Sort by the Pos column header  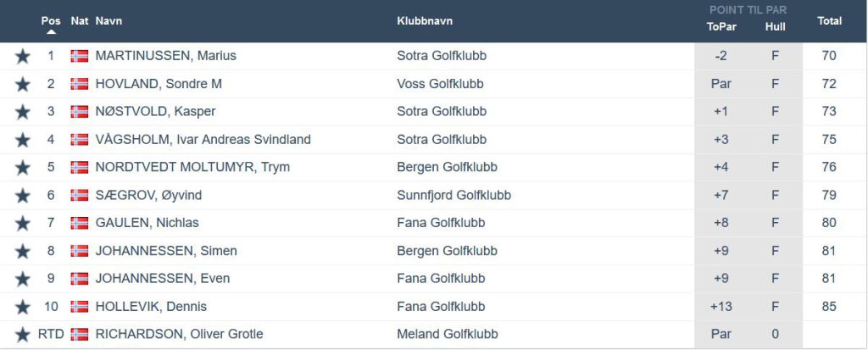pos(51,20)
